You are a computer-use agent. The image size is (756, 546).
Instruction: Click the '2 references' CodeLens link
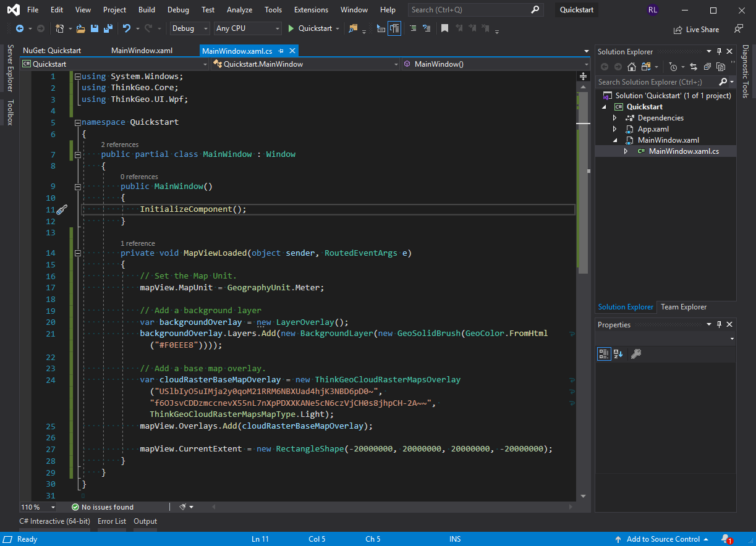pos(120,145)
